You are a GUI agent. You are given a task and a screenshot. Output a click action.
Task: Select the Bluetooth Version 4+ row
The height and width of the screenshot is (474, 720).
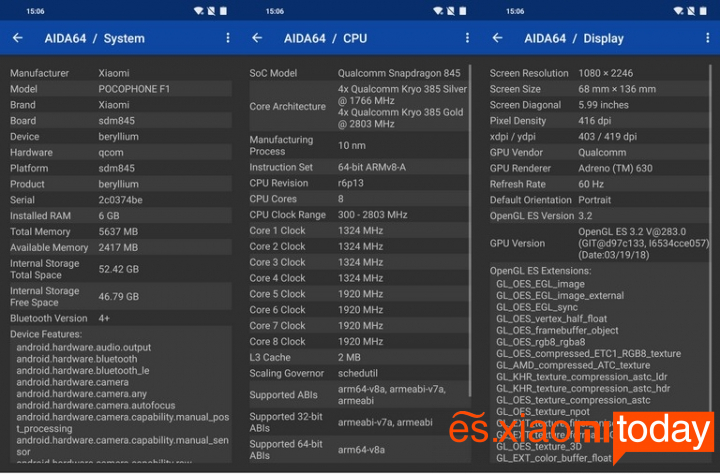point(121,318)
